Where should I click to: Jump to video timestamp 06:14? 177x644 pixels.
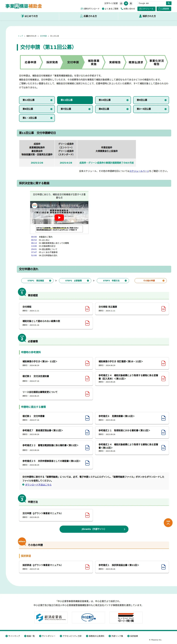click(x=34, y=243)
